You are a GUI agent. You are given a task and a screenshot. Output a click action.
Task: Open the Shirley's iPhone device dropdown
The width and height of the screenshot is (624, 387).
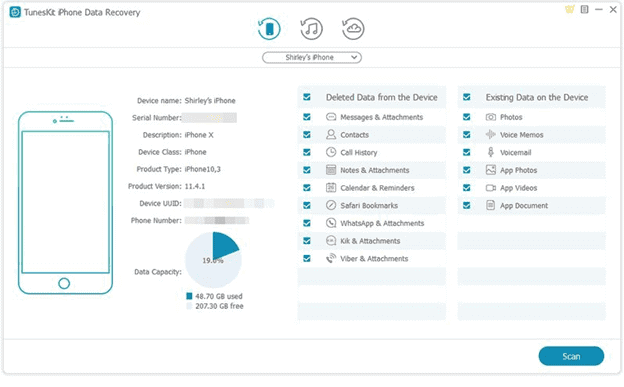click(x=312, y=58)
